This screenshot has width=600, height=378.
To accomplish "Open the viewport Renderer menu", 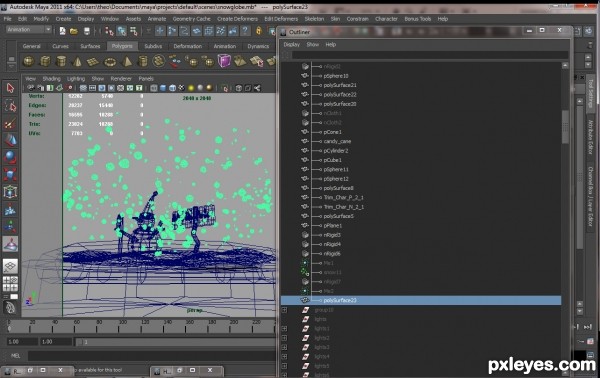I will pyautogui.click(x=121, y=79).
